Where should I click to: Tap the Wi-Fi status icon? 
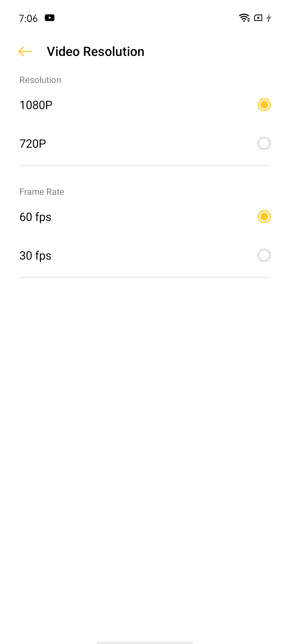(x=244, y=18)
